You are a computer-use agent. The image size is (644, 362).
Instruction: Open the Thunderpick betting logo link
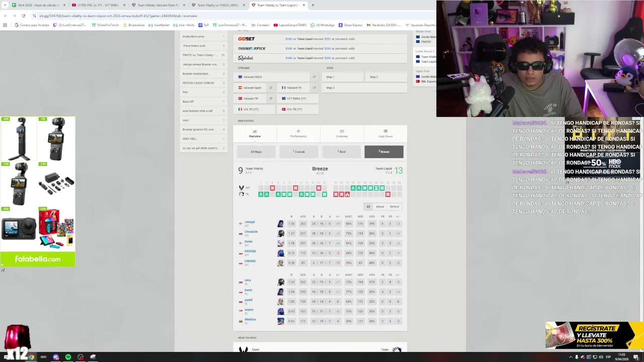coord(252,48)
